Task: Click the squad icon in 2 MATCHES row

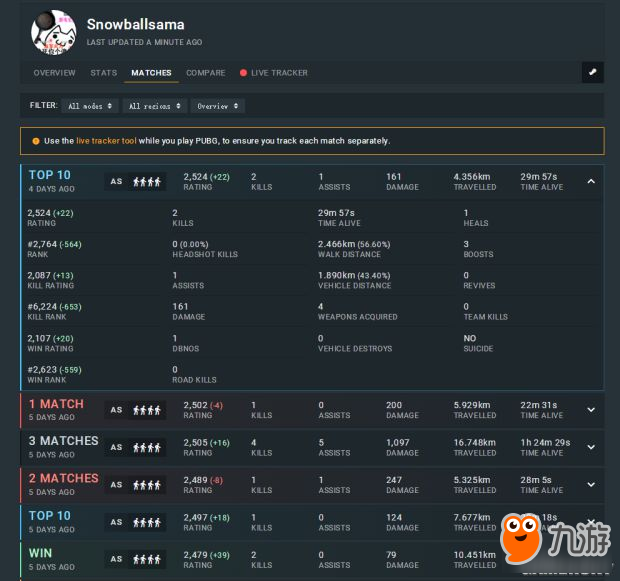Action: tap(147, 485)
